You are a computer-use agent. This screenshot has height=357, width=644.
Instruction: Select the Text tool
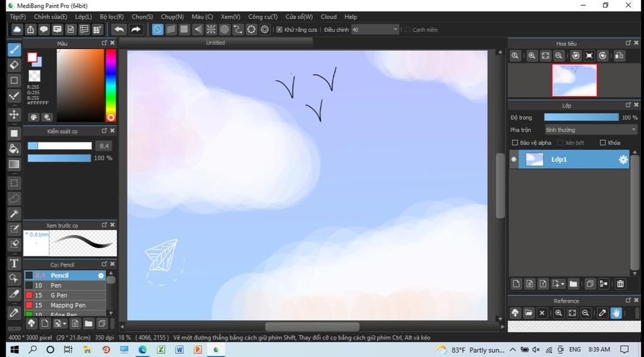tap(14, 263)
